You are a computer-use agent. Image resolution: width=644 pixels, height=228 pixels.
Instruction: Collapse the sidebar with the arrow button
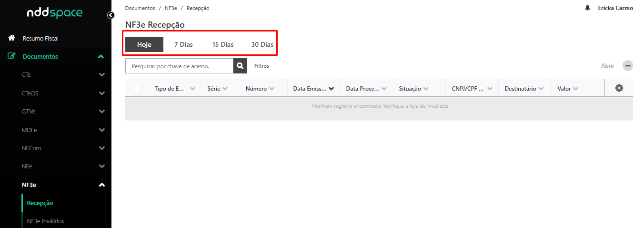pos(111,15)
